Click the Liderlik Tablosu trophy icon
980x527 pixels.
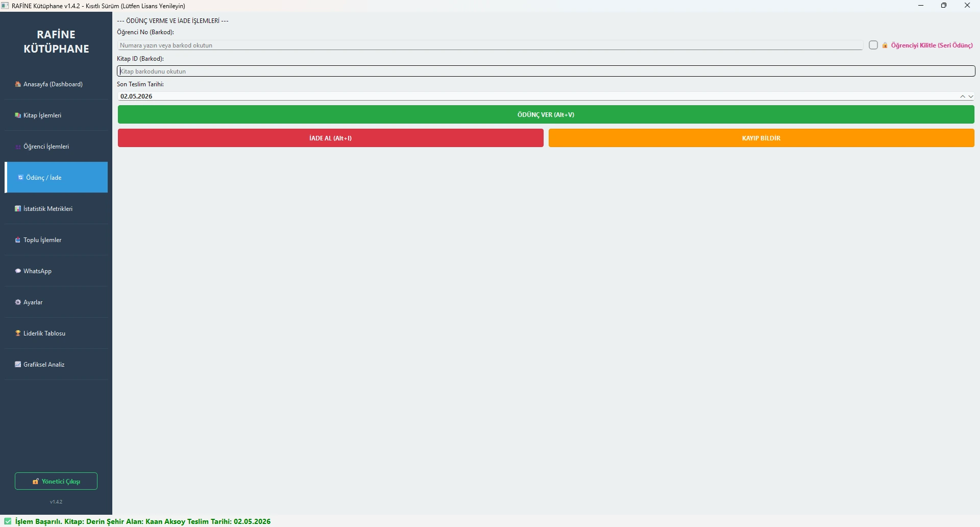point(18,333)
